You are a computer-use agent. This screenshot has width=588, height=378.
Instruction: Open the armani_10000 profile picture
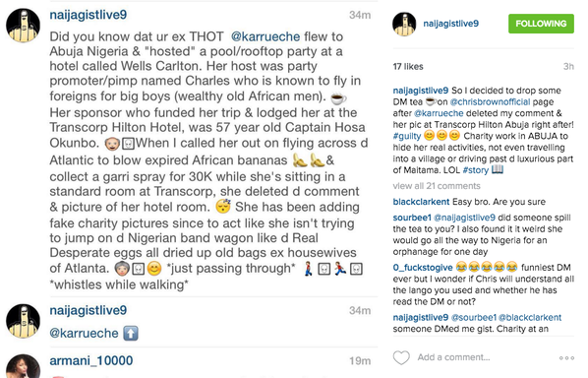click(x=23, y=366)
